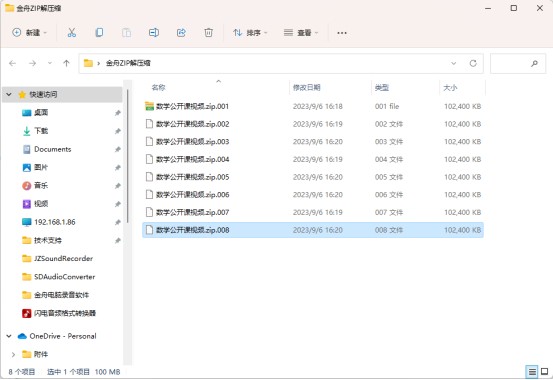Open 视频 Videos in quick access
Viewport: 553px width, 380px height.
pyautogui.click(x=41, y=204)
